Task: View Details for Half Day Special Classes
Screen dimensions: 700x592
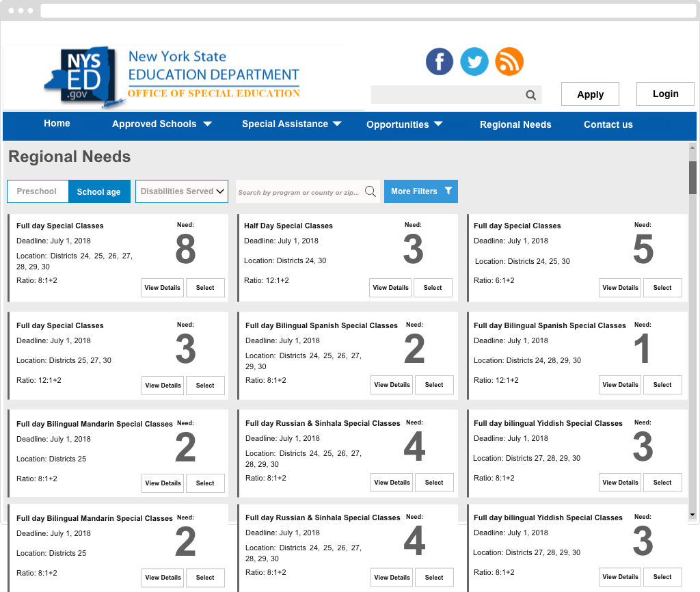Action: 390,288
